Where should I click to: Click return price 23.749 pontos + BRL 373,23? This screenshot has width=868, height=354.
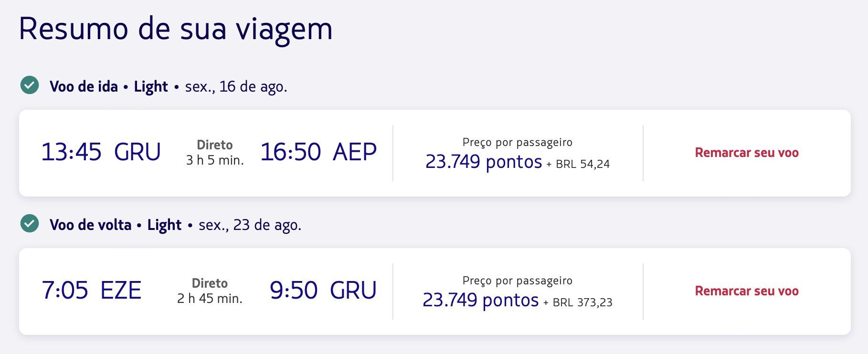click(518, 301)
